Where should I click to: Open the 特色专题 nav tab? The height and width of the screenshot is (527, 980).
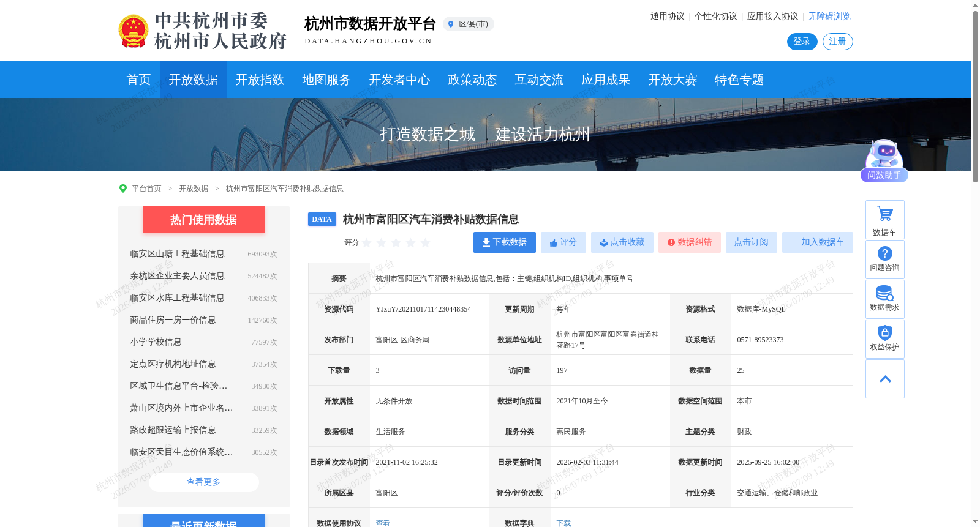pyautogui.click(x=739, y=80)
